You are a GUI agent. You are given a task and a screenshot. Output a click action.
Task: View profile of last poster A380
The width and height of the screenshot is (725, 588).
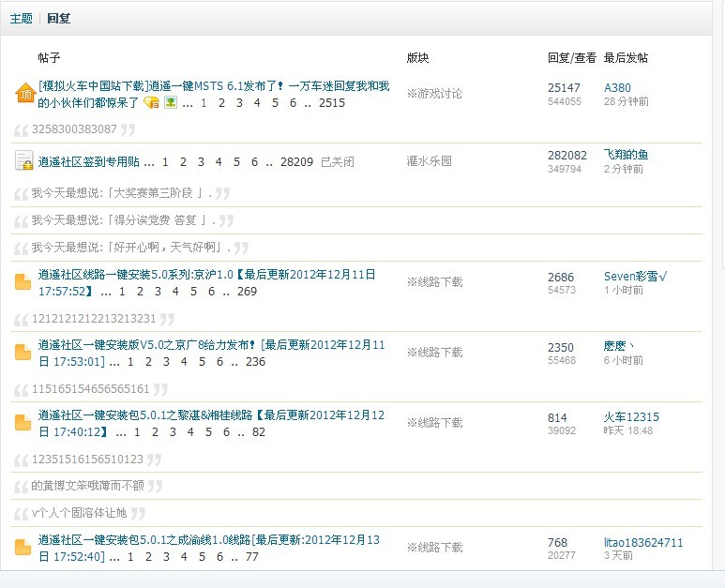click(617, 88)
